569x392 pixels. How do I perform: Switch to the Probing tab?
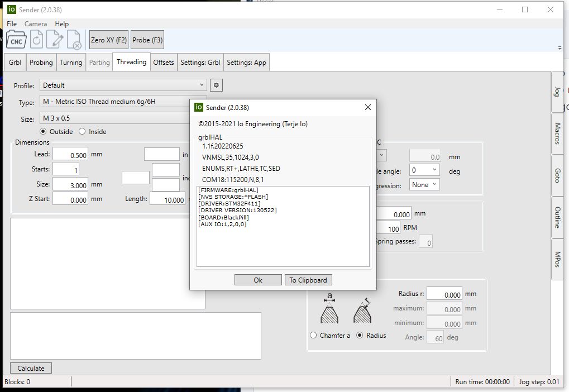click(41, 63)
